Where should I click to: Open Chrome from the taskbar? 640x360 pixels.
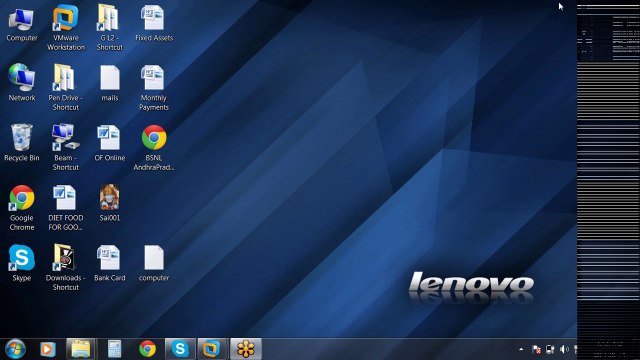pos(147,349)
